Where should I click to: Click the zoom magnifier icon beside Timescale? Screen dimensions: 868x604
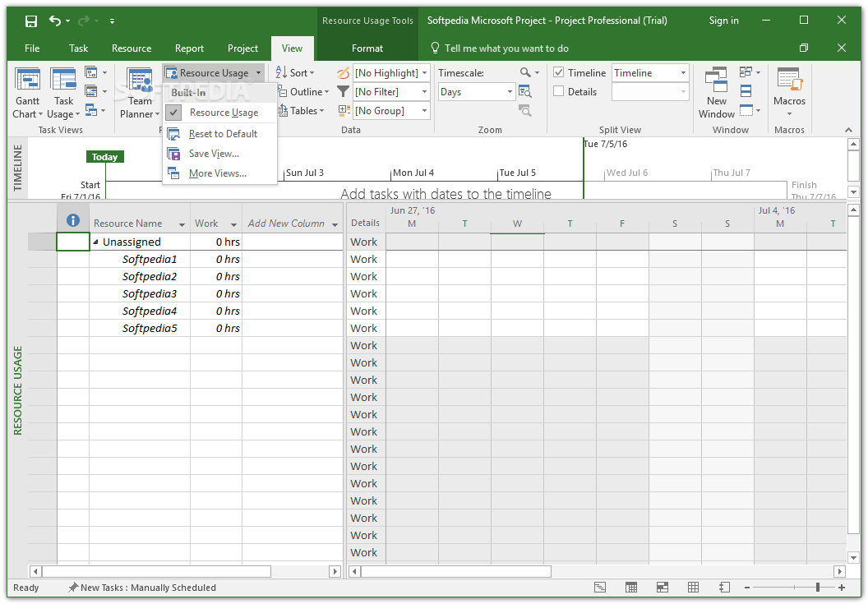click(x=525, y=72)
